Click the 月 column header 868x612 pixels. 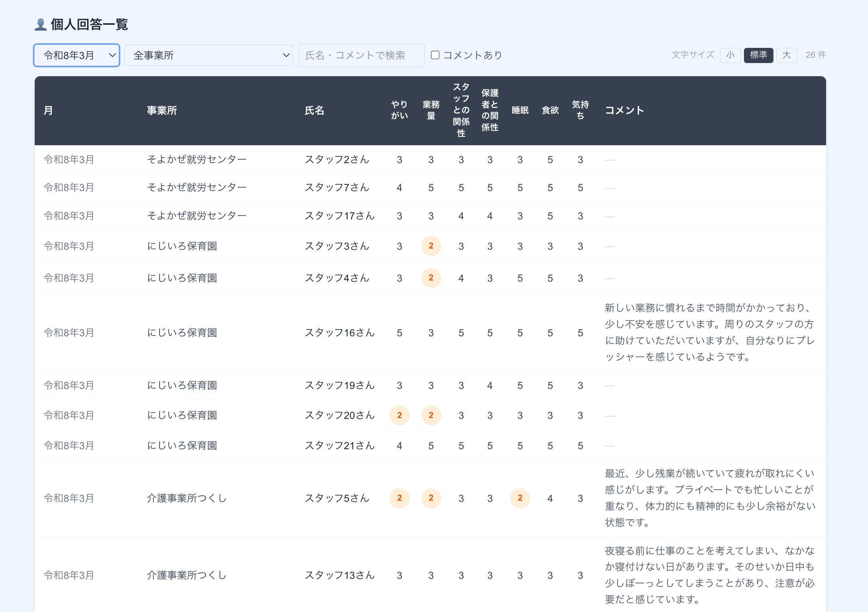48,111
